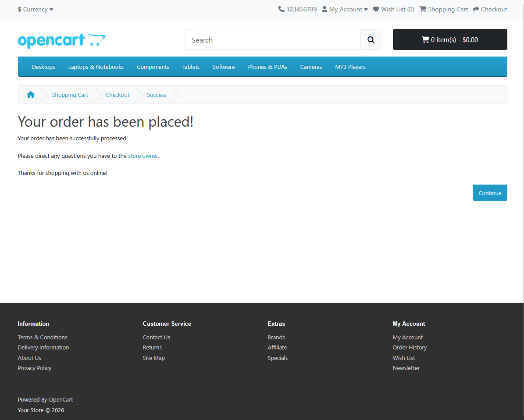This screenshot has width=524, height=420.
Task: Open the Components menu
Action: (x=153, y=67)
